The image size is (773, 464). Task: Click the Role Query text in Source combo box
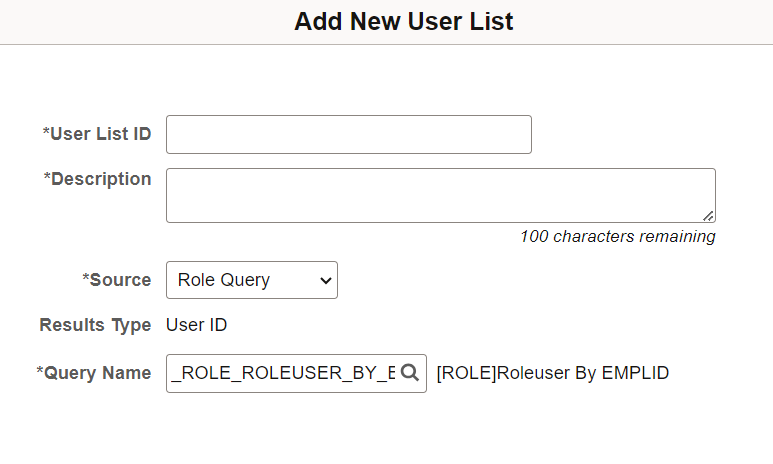(224, 280)
